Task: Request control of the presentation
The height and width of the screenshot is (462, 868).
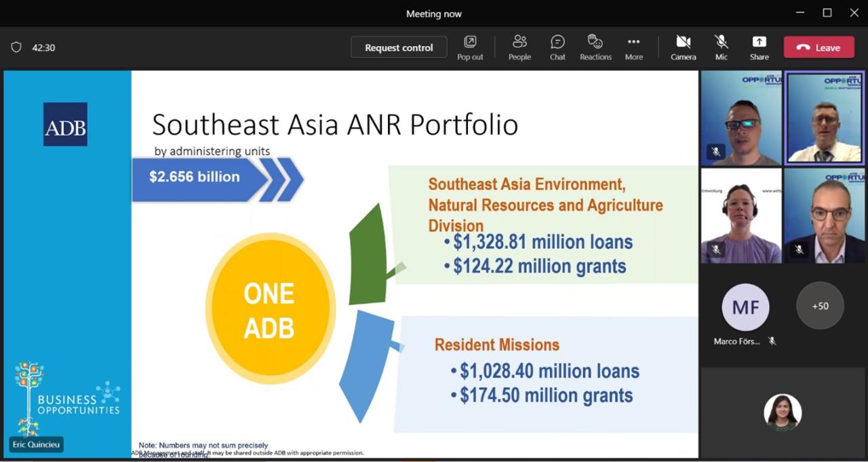Action: click(399, 47)
